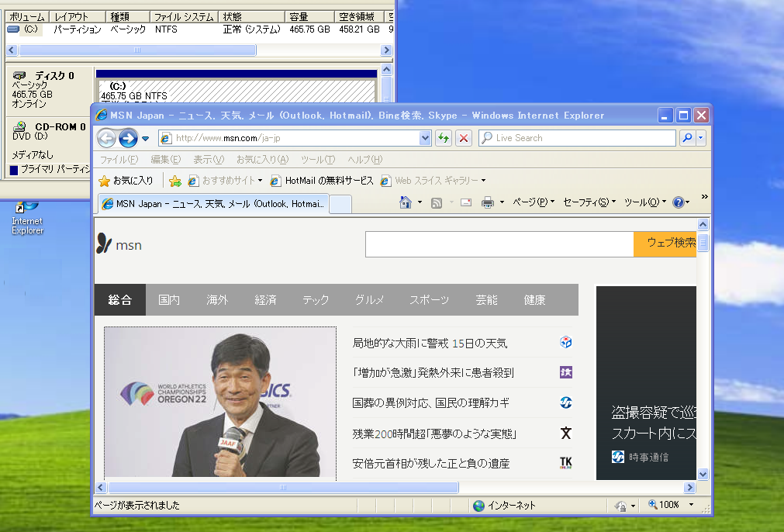This screenshot has height=532, width=784.
Task: Click the browser vertical scroll down arrow
Action: pos(703,474)
